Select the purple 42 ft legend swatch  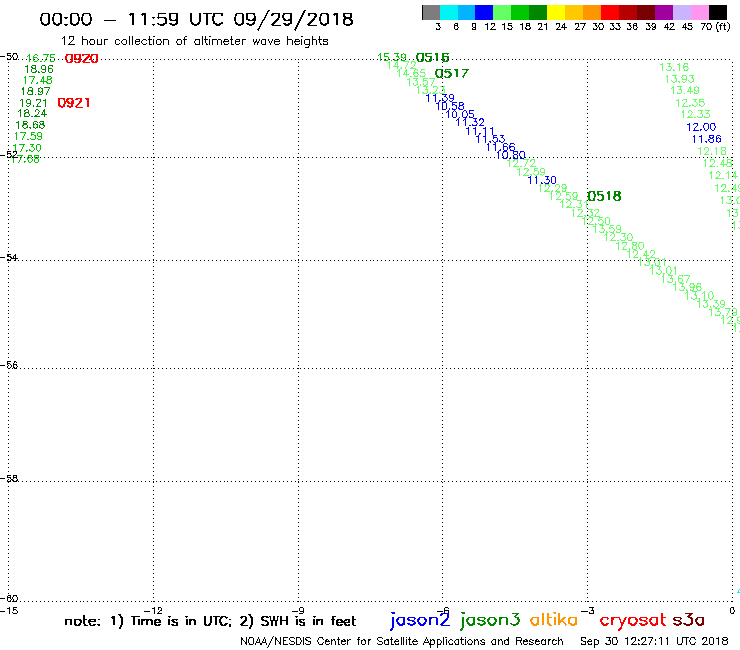664,12
